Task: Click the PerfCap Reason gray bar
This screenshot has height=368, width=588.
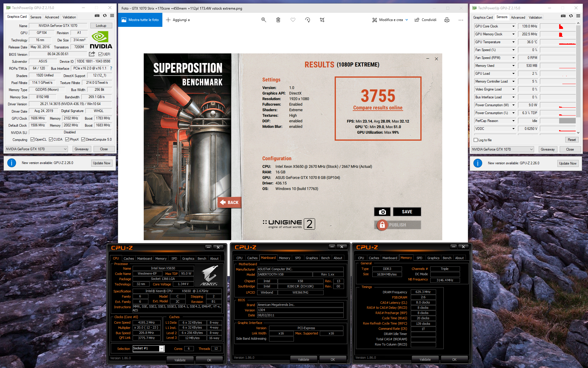Action: click(x=567, y=121)
